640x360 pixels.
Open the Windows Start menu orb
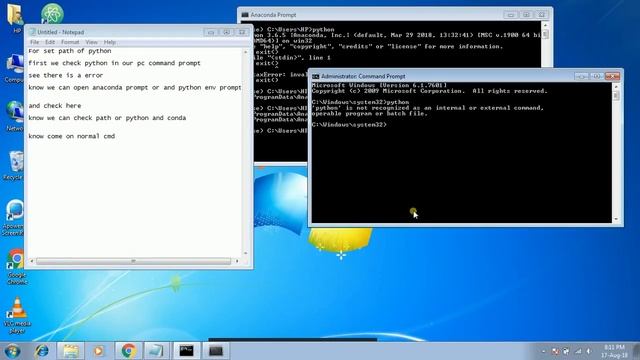point(12,351)
